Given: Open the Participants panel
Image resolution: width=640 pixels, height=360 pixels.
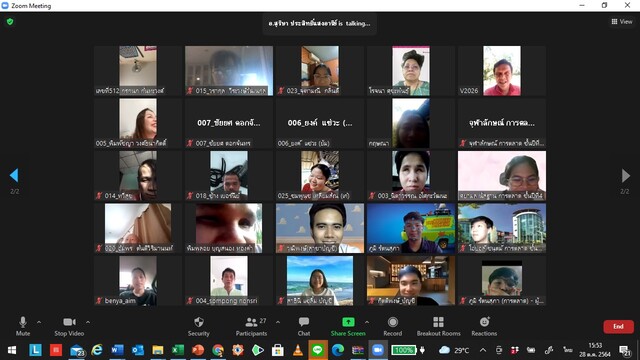Looking at the screenshot, I should click(251, 326).
